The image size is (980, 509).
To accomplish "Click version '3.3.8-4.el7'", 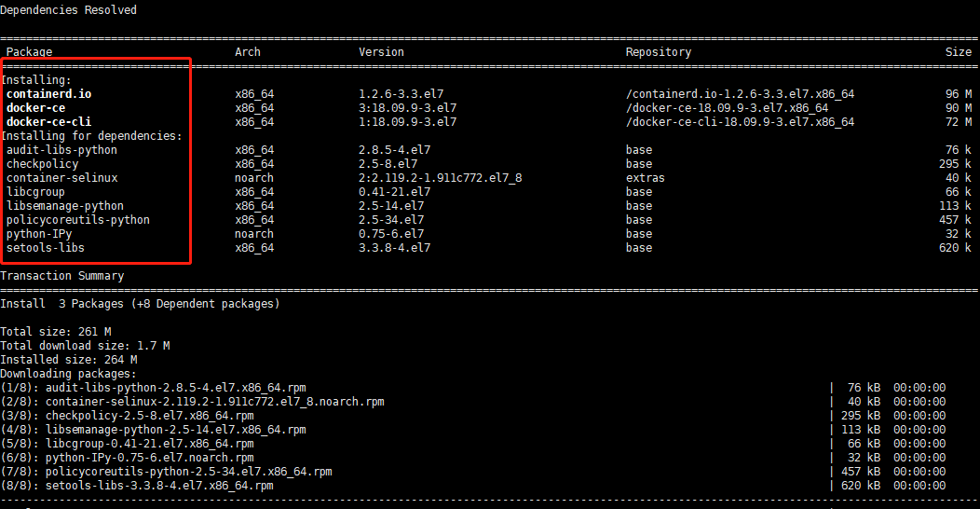I will coord(394,248).
